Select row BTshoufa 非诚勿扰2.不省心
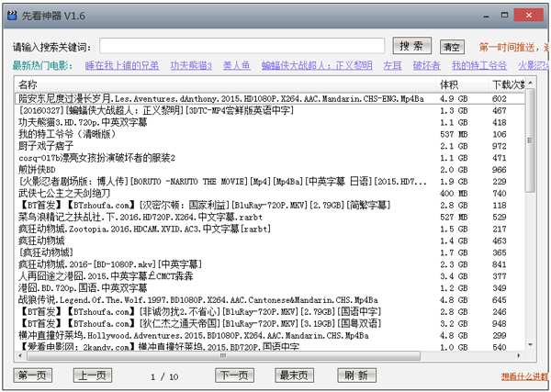The image size is (551, 392). click(270, 312)
